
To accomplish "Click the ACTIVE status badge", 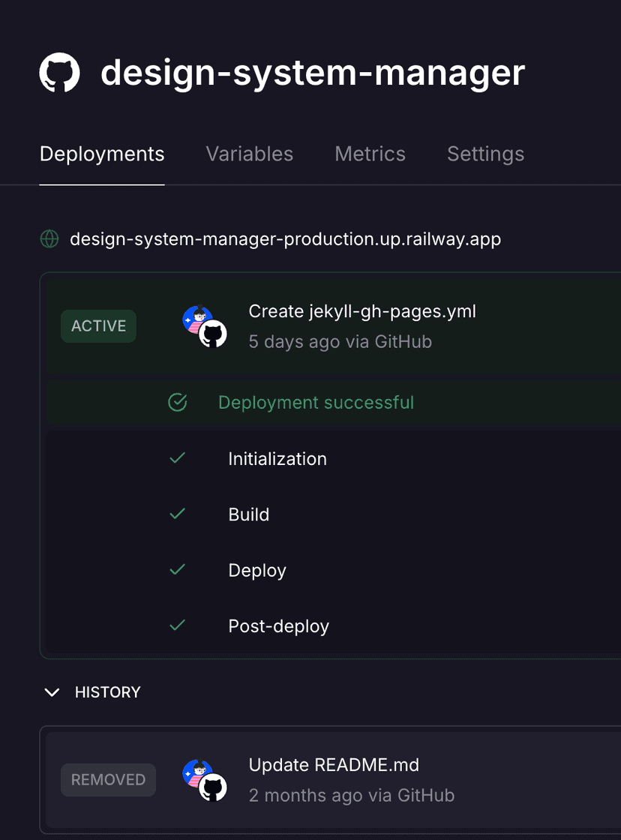I will (x=98, y=325).
